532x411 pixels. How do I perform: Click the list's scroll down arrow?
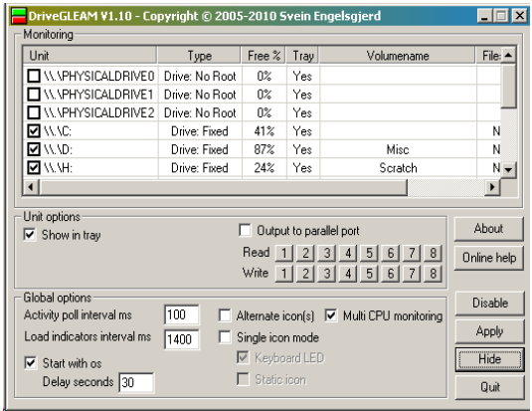(508, 169)
